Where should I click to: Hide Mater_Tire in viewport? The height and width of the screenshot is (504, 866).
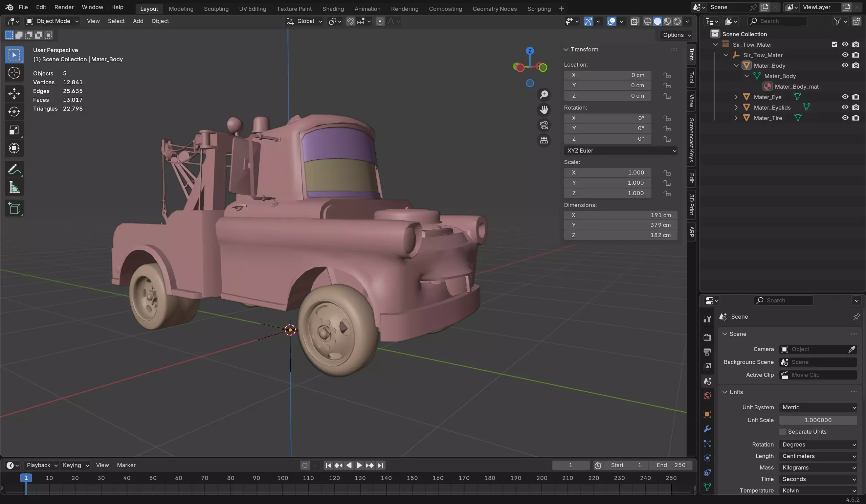pos(845,118)
